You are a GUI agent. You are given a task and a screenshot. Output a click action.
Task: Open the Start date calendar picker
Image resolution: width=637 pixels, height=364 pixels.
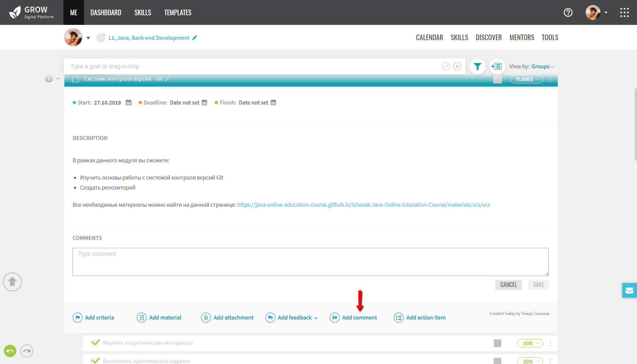click(x=128, y=103)
